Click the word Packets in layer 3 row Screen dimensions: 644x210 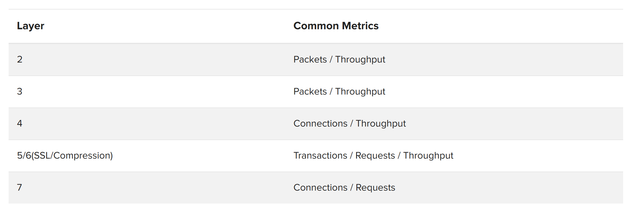pos(310,91)
